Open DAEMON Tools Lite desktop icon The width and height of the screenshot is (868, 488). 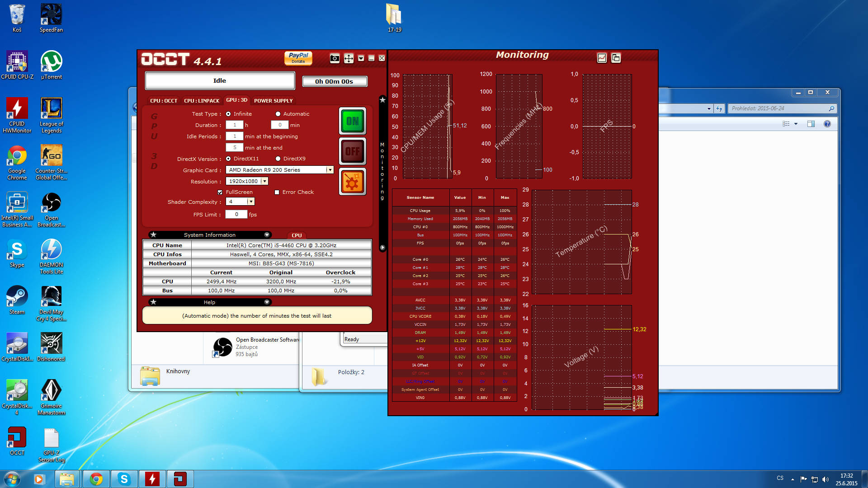(x=51, y=256)
